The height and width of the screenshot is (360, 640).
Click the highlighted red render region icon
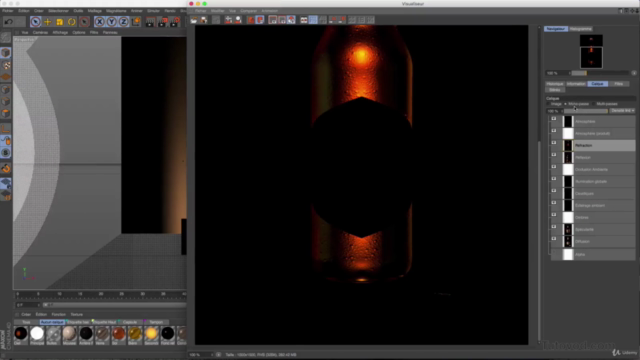(x=260, y=20)
